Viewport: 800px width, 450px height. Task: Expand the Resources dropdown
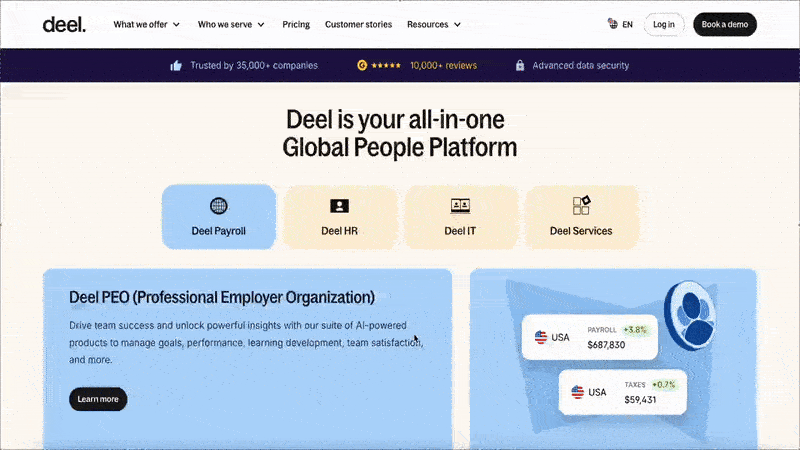point(434,24)
